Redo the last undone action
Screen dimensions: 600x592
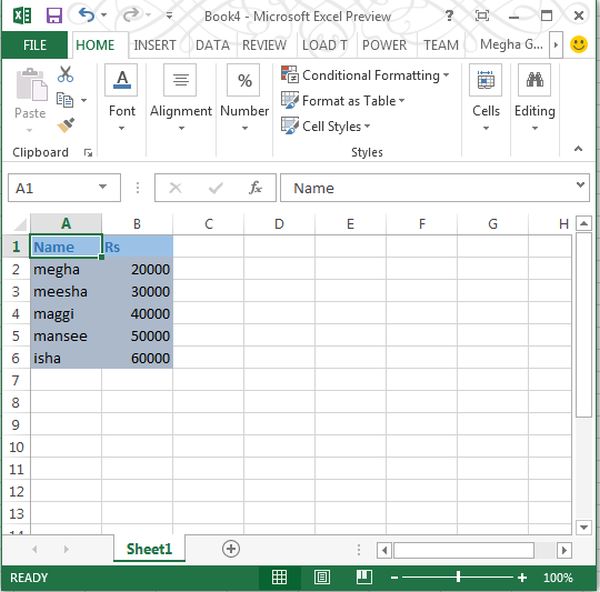pos(131,15)
